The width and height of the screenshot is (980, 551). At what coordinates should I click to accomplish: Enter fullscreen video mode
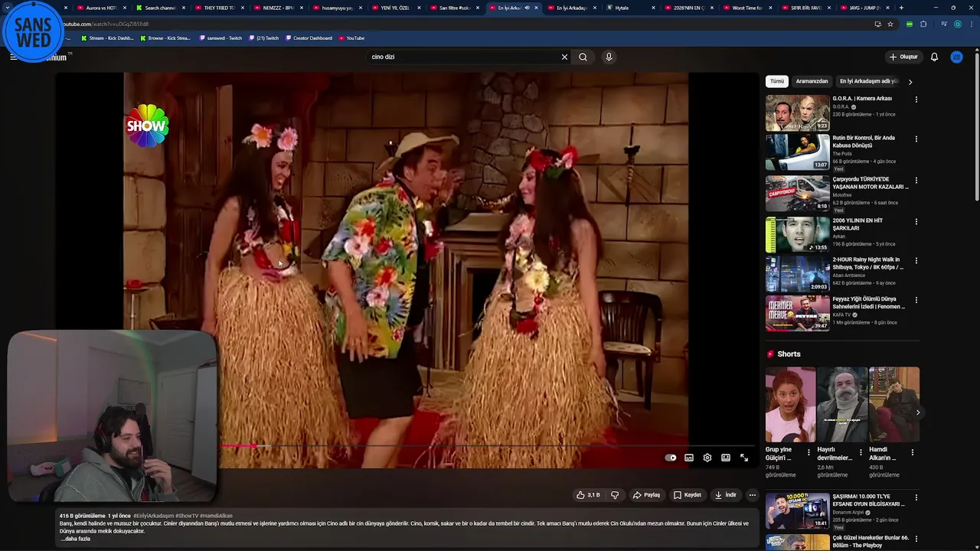tap(744, 458)
